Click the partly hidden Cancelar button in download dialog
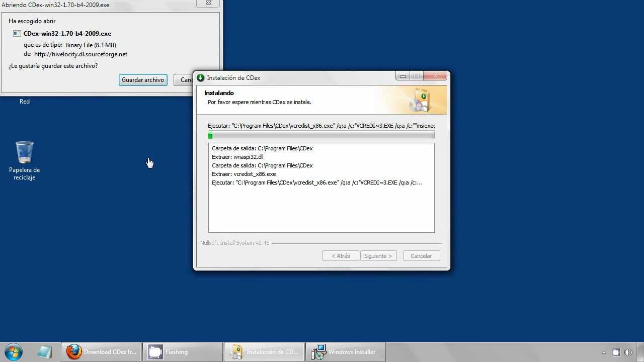This screenshot has height=362, width=644. pos(184,80)
